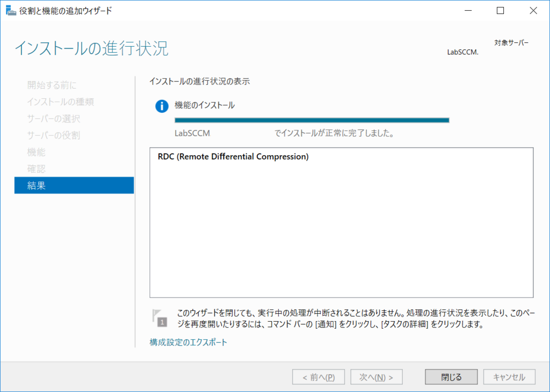Click the でインストールが正常に完了しました message
This screenshot has width=550, height=392.
pyautogui.click(x=334, y=133)
